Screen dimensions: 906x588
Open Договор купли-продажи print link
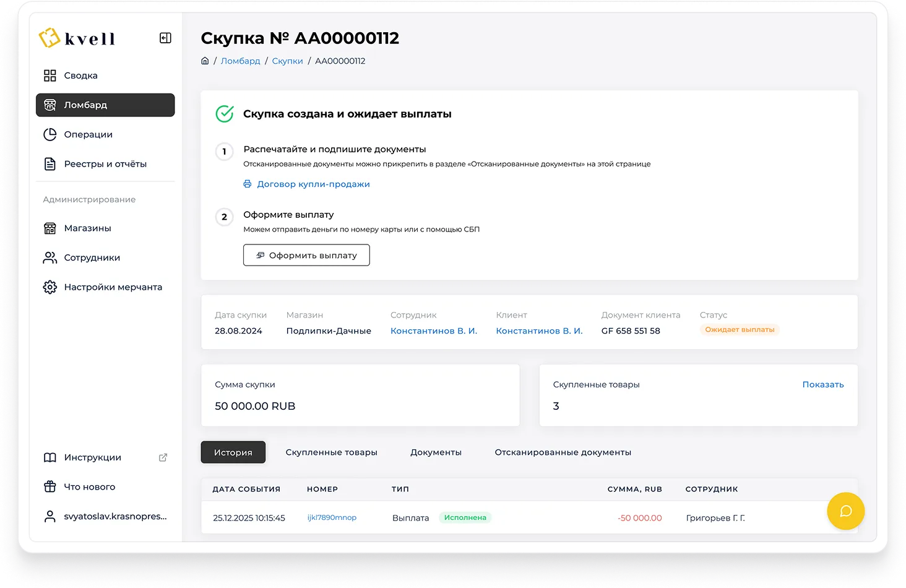click(x=313, y=184)
